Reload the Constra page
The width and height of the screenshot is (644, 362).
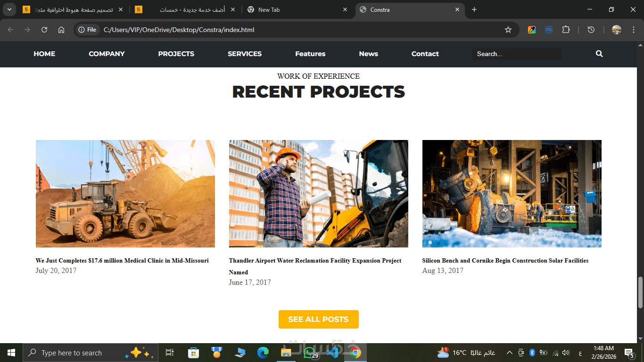pos(44,30)
